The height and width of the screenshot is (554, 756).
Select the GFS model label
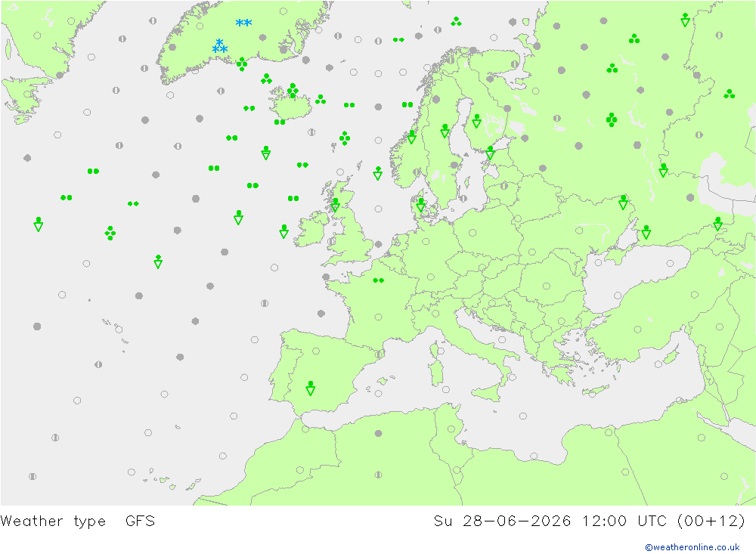point(140,521)
